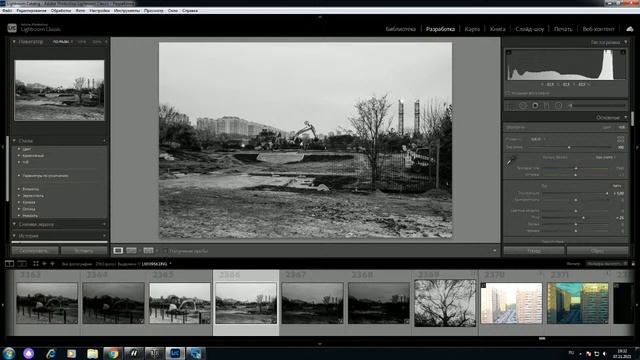Toggle soft proofing checkbox in toolbar
Image resolution: width=640 pixels, height=360 pixels.
click(165, 251)
